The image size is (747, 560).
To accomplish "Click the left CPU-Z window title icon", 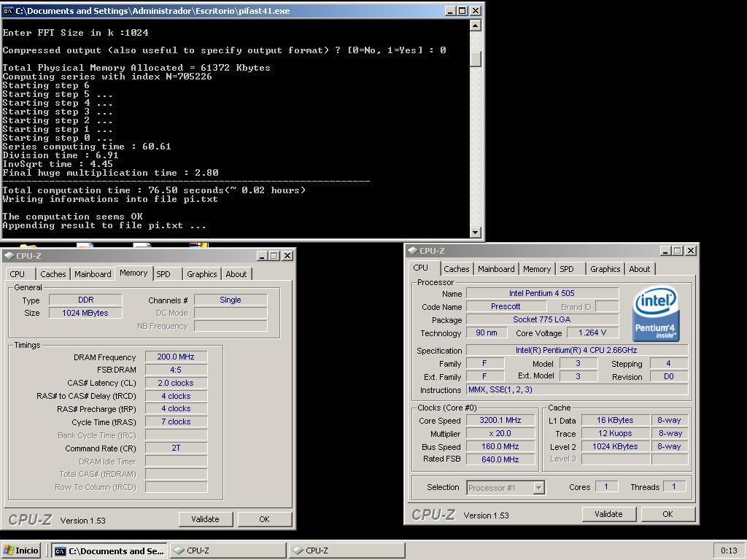I will coord(9,256).
